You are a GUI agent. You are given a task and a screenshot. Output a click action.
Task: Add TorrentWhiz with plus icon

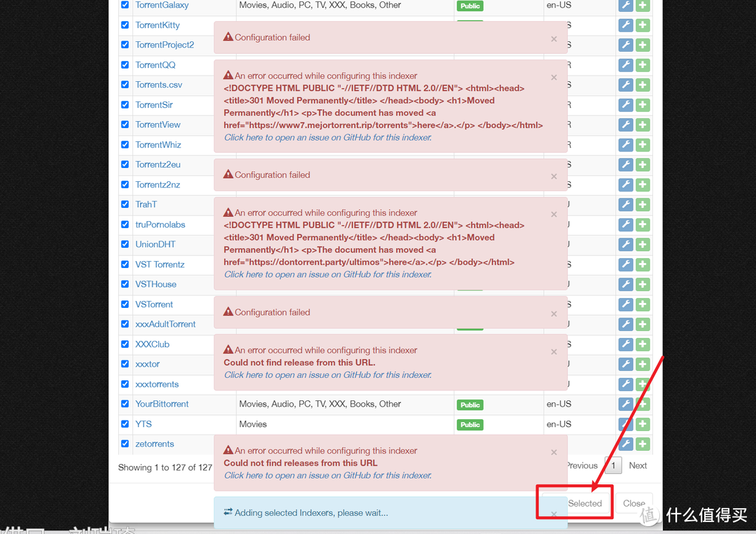tap(642, 145)
